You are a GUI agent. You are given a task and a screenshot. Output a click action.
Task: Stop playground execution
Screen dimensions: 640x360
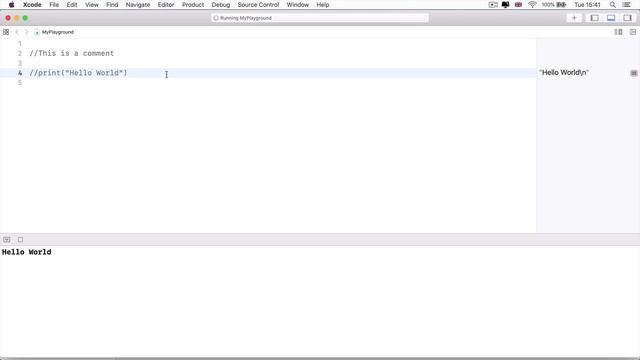pos(20,240)
